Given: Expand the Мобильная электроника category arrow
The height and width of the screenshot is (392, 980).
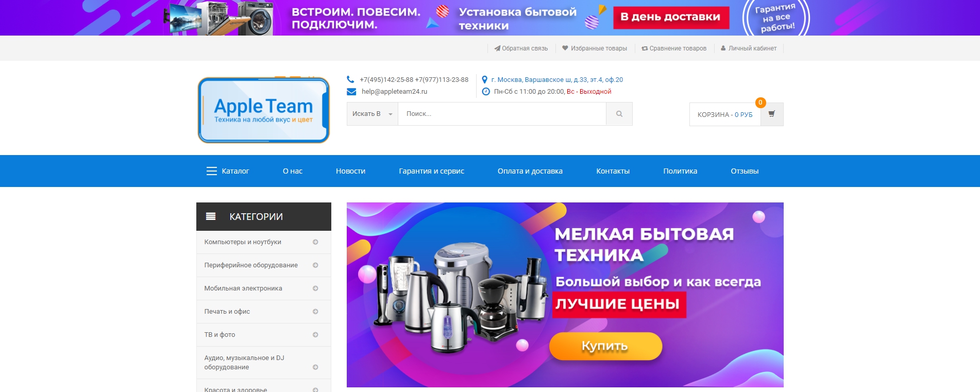Looking at the screenshot, I should tap(315, 288).
